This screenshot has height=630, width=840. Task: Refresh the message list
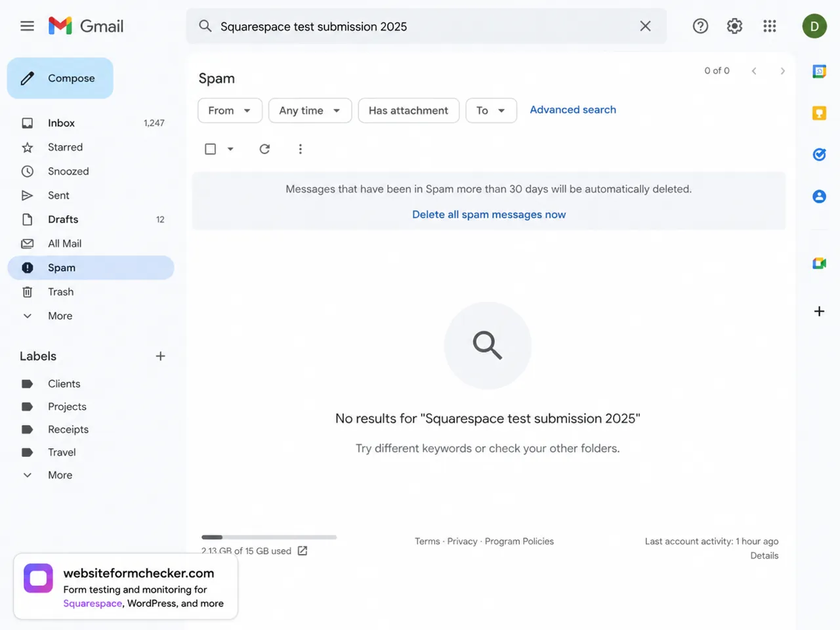[x=264, y=149]
